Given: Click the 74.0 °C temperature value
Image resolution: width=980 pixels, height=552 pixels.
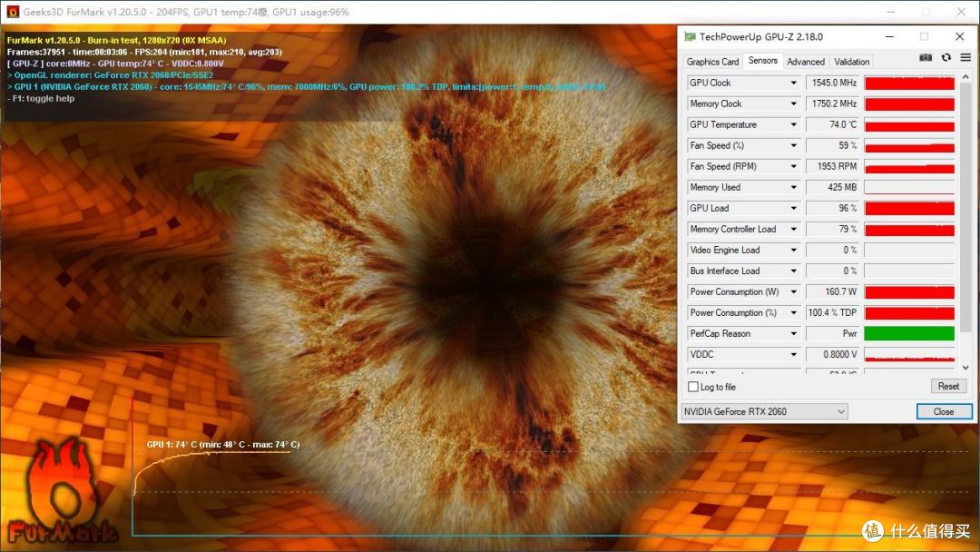Looking at the screenshot, I should tap(833, 124).
